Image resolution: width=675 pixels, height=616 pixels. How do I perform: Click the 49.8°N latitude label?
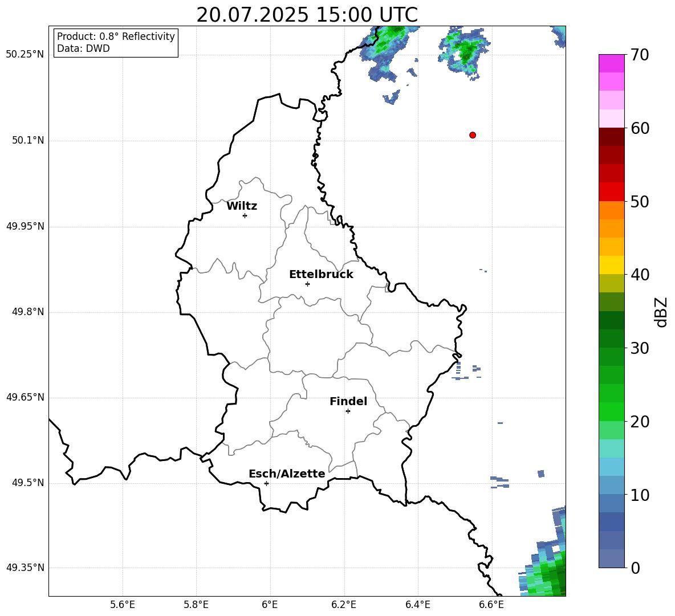pyautogui.click(x=28, y=312)
